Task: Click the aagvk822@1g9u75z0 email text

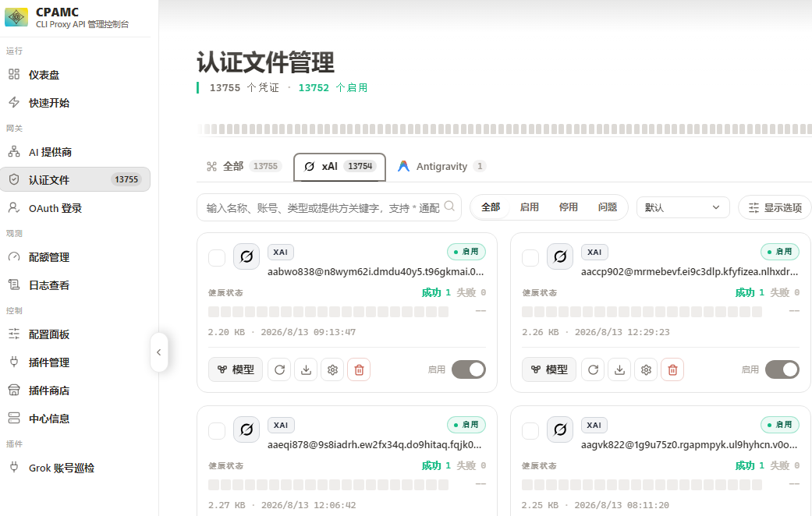Action: (x=689, y=444)
